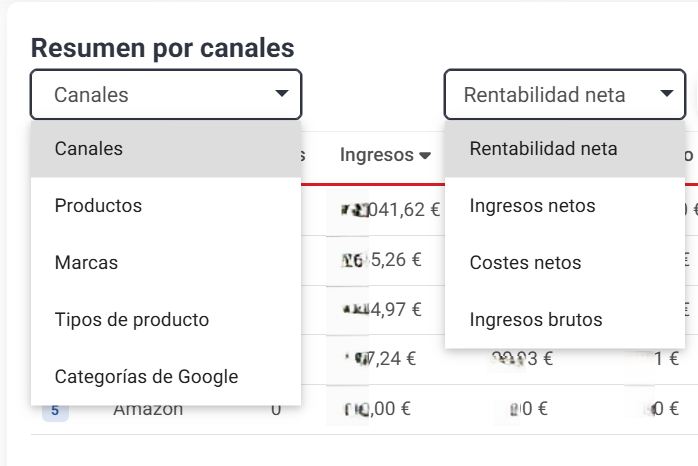Click the Amazon channel row name
Image resolution: width=698 pixels, height=466 pixels.
click(x=148, y=410)
